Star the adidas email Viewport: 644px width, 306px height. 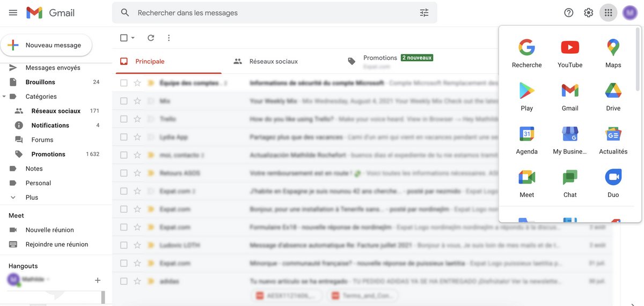pos(137,281)
